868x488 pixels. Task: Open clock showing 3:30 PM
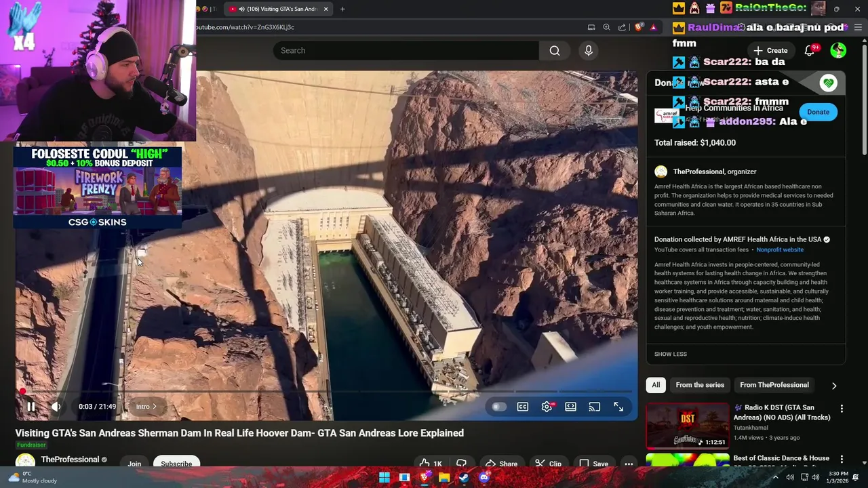tap(837, 477)
